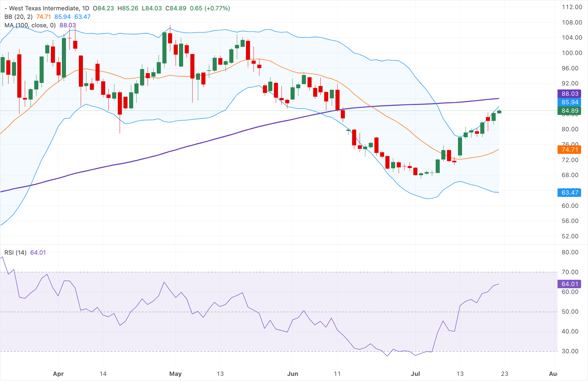Click the low value L84.03 in header
Viewport: 588px width, 384px height.
pyautogui.click(x=152, y=8)
